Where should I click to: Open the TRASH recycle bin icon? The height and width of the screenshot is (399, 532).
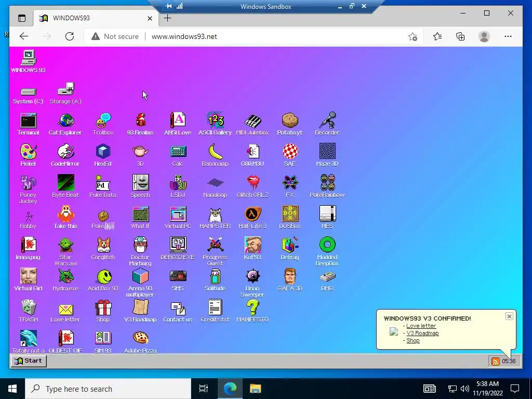click(28, 312)
